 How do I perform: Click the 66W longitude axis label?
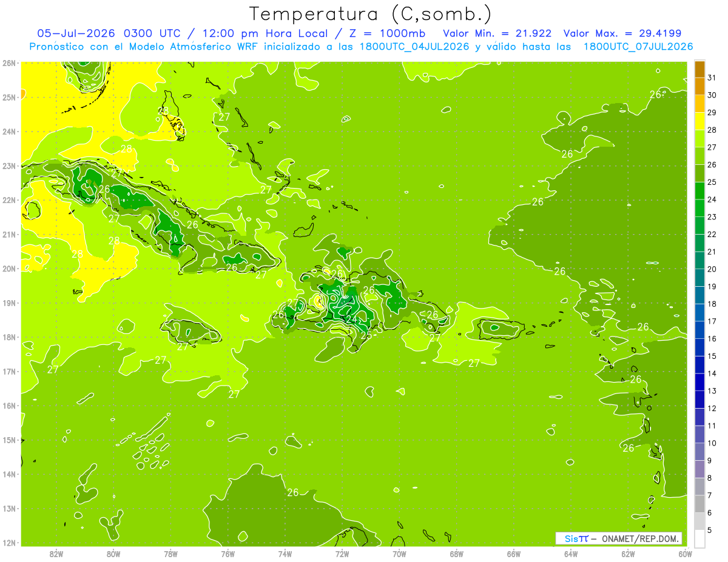click(514, 554)
